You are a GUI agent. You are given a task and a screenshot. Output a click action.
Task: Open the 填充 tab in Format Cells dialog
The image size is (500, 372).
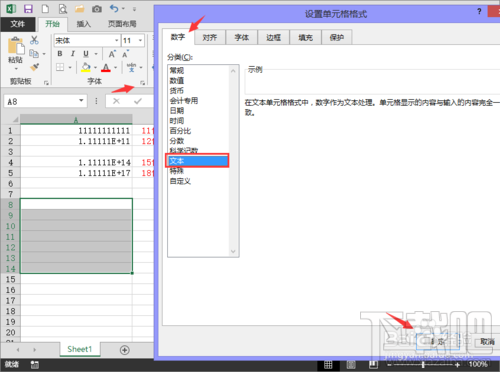305,37
